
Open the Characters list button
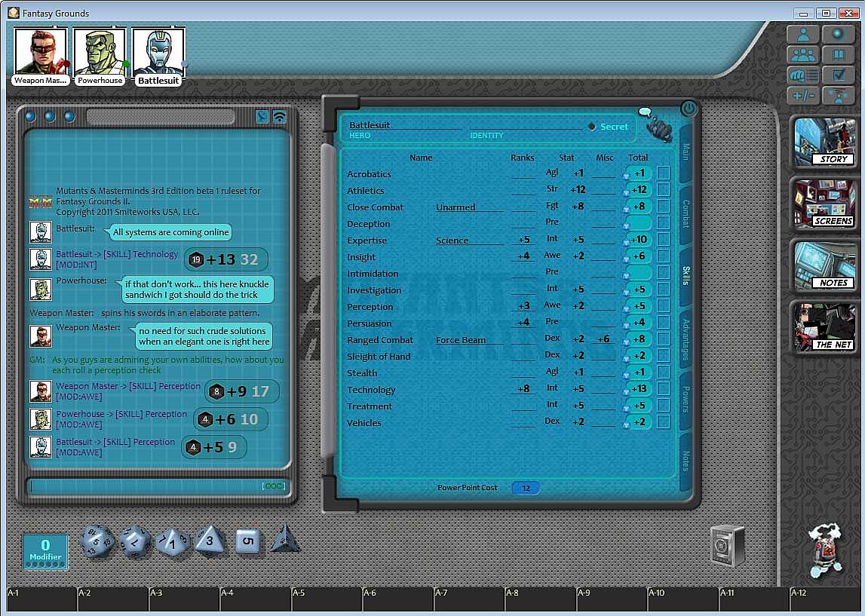(803, 36)
